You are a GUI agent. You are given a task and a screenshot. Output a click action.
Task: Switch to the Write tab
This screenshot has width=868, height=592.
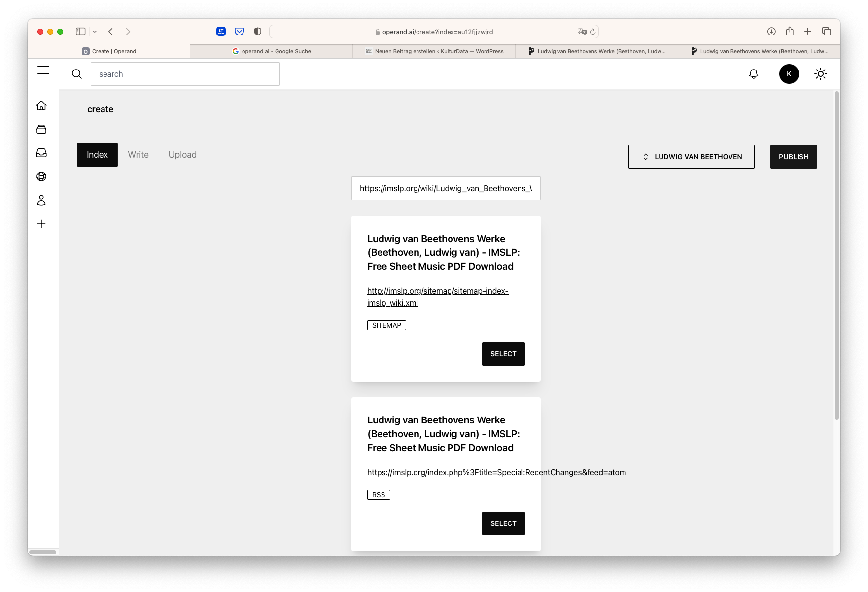138,154
